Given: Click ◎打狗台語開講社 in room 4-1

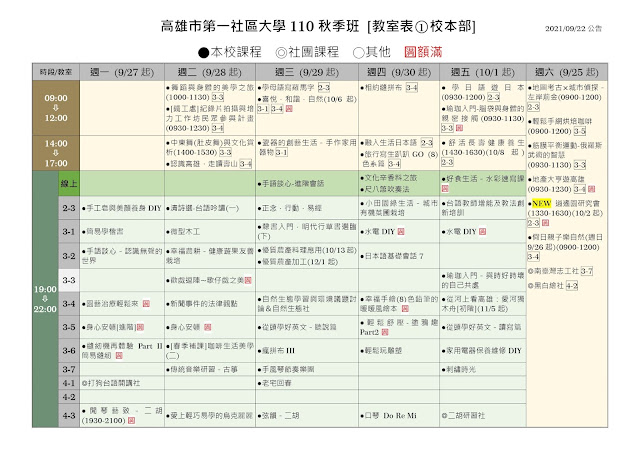Looking at the screenshot, I should (x=111, y=383).
